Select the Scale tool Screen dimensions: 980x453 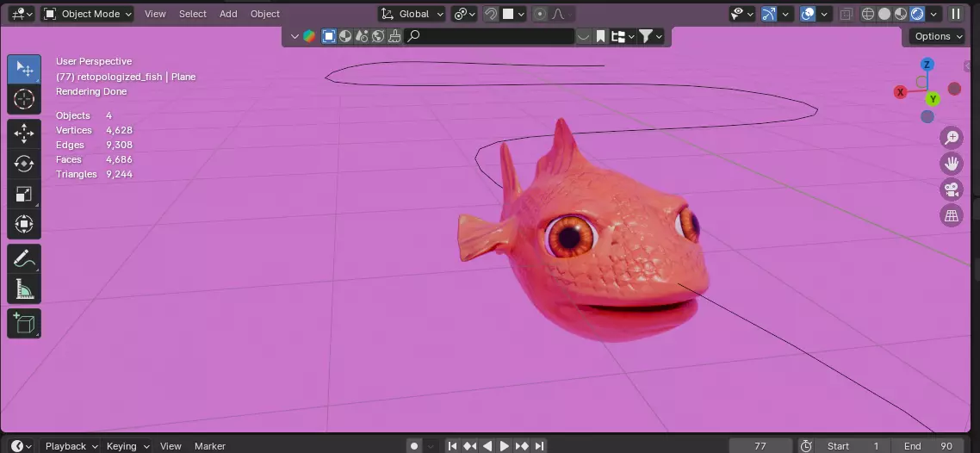pos(24,195)
